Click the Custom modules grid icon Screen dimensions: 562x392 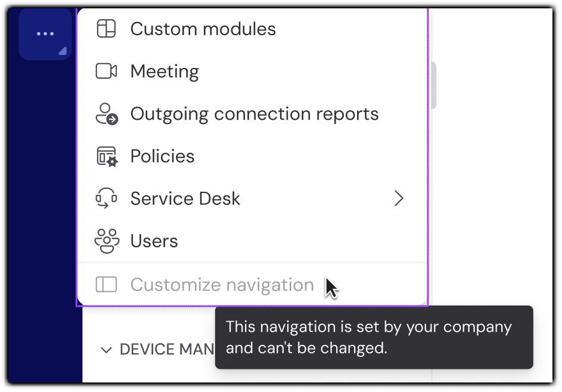pyautogui.click(x=106, y=29)
